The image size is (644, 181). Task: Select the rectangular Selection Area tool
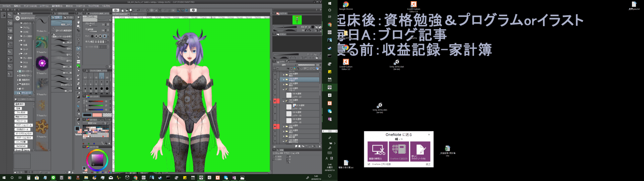(x=78, y=35)
